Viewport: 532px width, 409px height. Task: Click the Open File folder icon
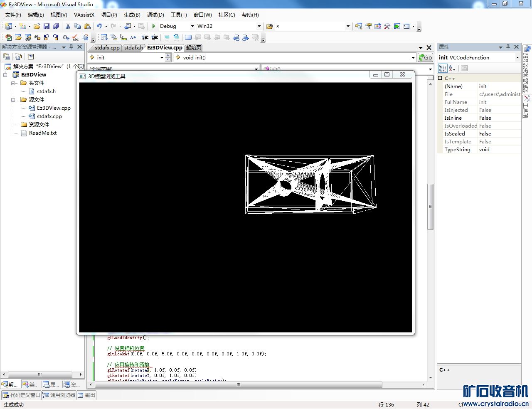37,26
